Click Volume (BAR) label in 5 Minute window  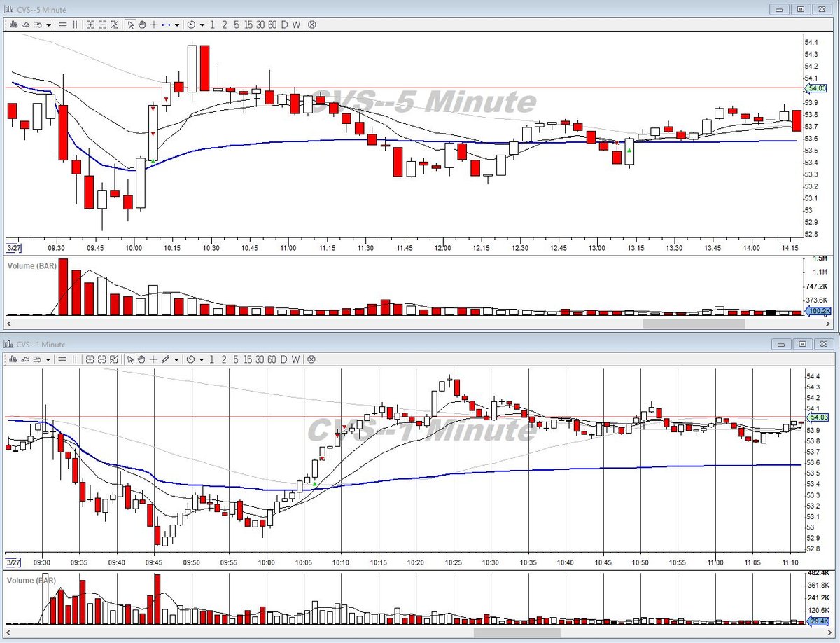31,266
